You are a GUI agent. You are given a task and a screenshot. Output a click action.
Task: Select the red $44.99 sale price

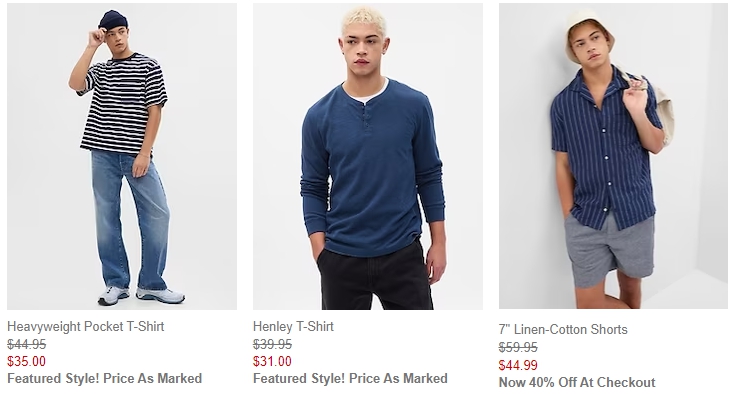(x=518, y=365)
